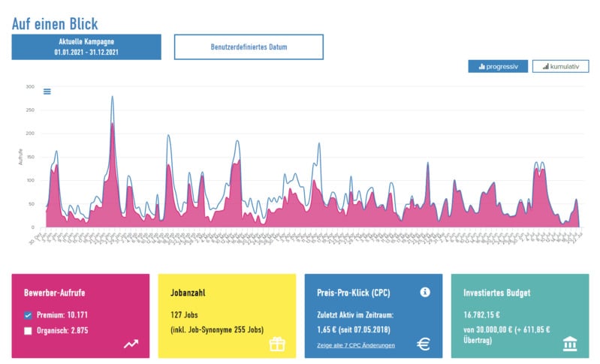Click the trend arrow icon in Bewerber-Aufrufe
This screenshot has height=364, width=600.
tap(131, 344)
